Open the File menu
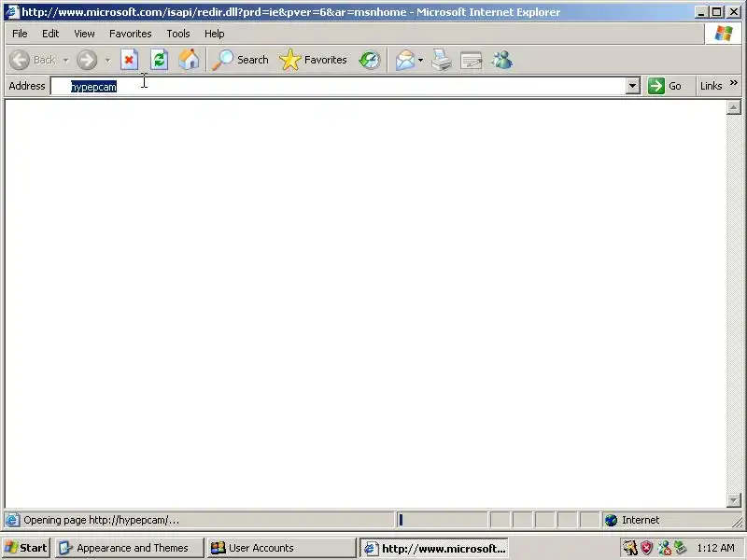 click(x=20, y=34)
